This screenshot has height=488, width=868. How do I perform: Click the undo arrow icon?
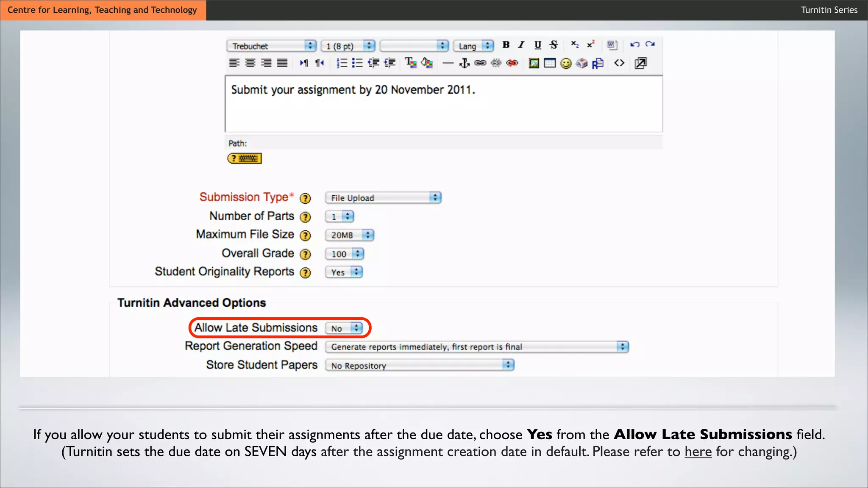634,44
